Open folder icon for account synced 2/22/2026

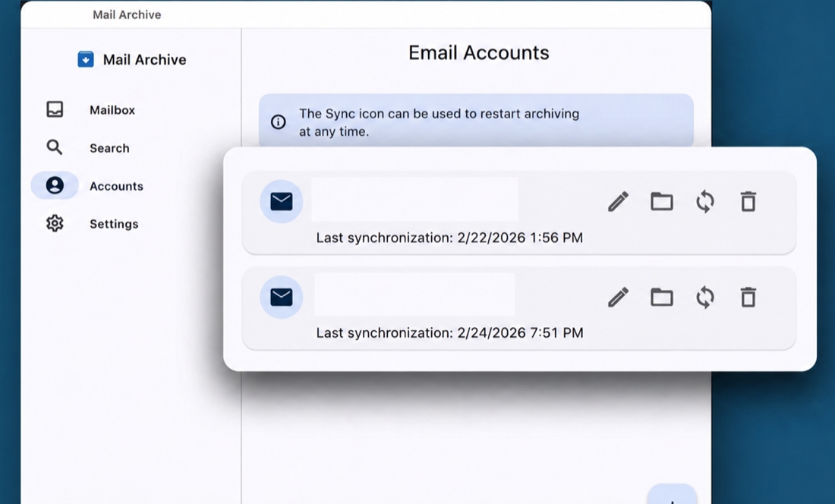[662, 202]
